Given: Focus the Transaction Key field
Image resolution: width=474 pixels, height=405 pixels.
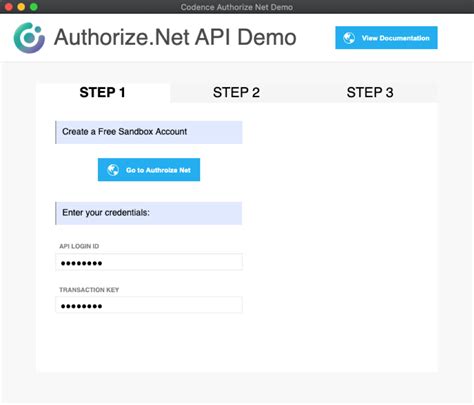Looking at the screenshot, I should pos(149,305).
